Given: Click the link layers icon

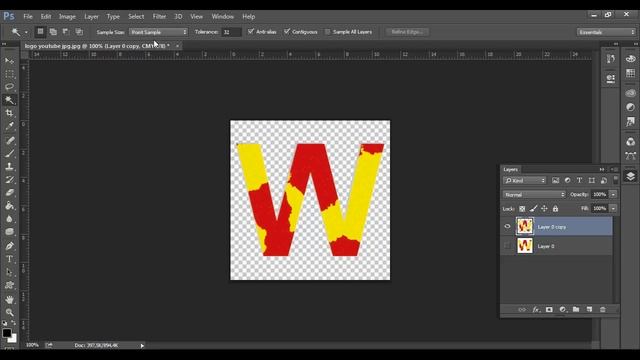Looking at the screenshot, I should [522, 309].
